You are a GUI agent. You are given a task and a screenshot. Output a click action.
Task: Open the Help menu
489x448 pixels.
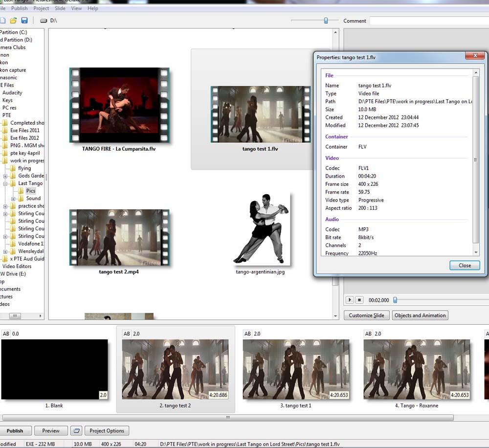(x=92, y=8)
